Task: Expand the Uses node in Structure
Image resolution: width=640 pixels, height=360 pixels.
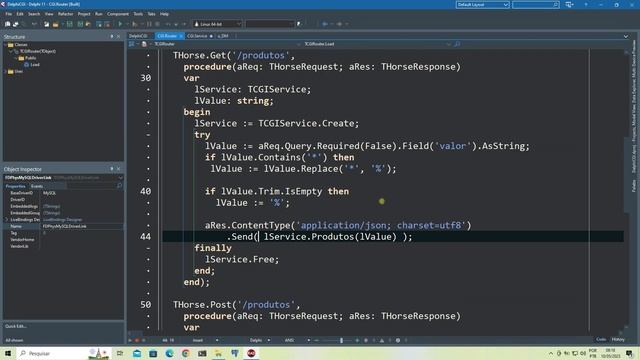Action: point(6,71)
